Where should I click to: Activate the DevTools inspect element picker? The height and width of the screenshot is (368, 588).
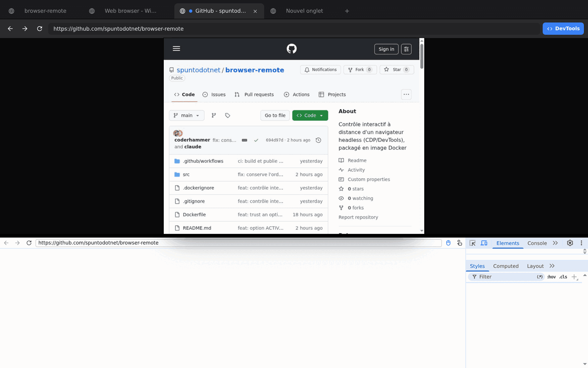(x=472, y=243)
